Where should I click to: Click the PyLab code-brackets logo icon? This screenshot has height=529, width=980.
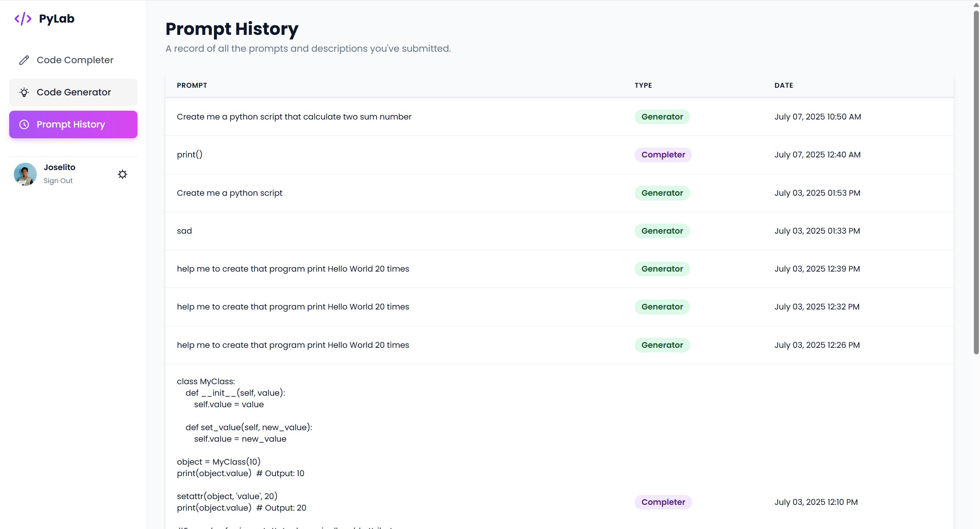click(x=23, y=18)
